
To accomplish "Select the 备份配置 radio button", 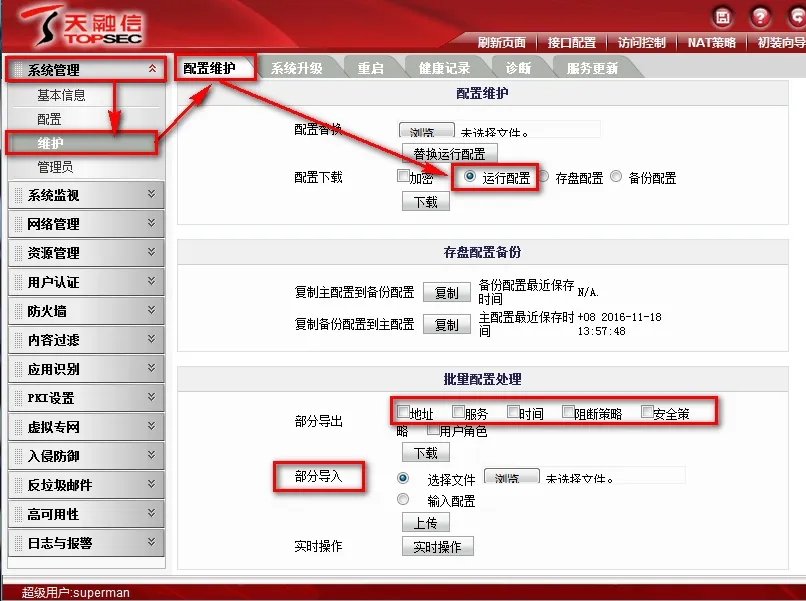I will tap(616, 176).
